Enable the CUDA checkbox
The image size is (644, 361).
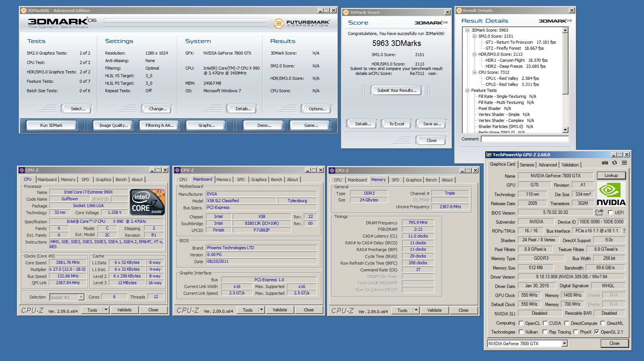545,323
